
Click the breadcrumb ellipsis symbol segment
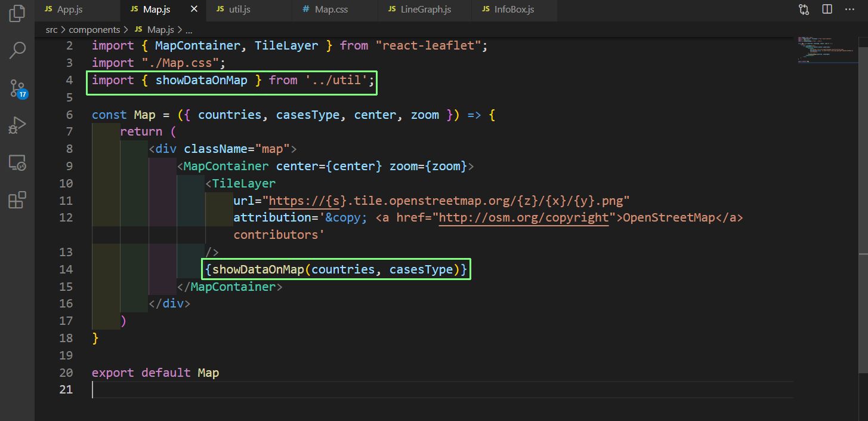click(189, 29)
